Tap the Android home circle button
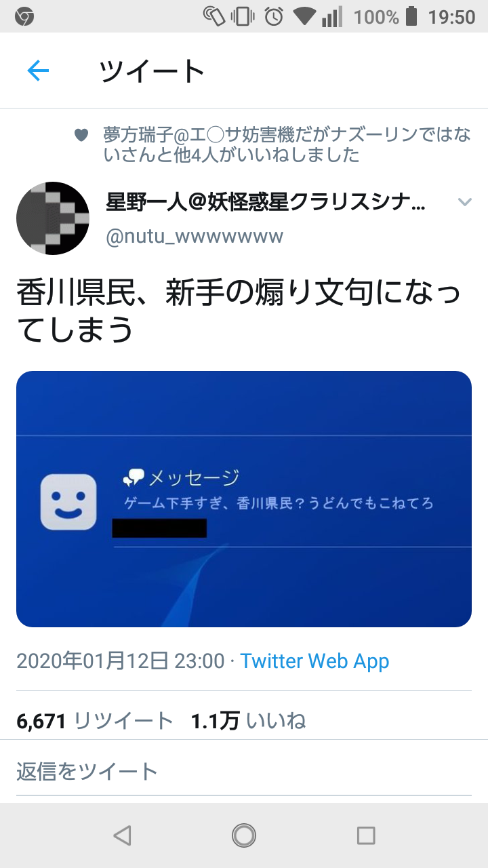 244,835
